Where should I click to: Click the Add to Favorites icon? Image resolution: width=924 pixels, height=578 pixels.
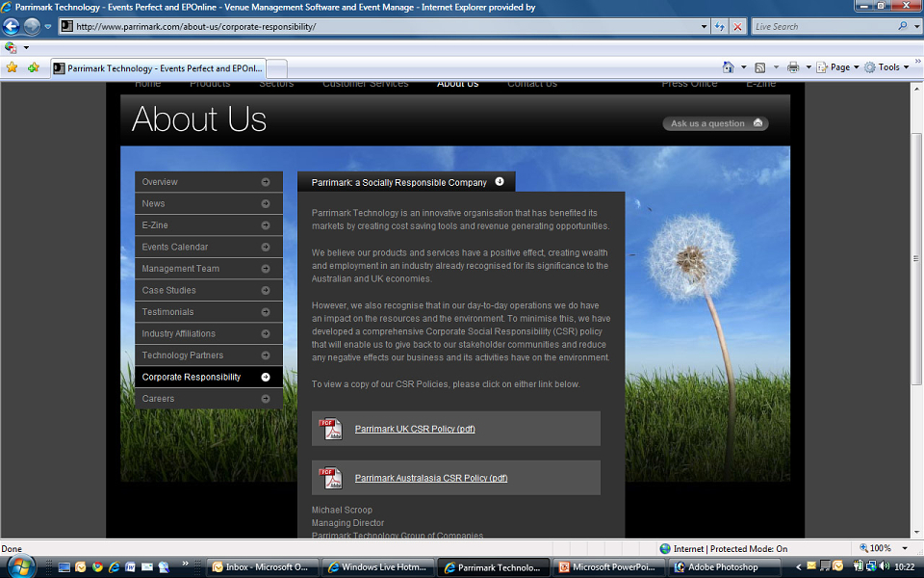pyautogui.click(x=33, y=67)
